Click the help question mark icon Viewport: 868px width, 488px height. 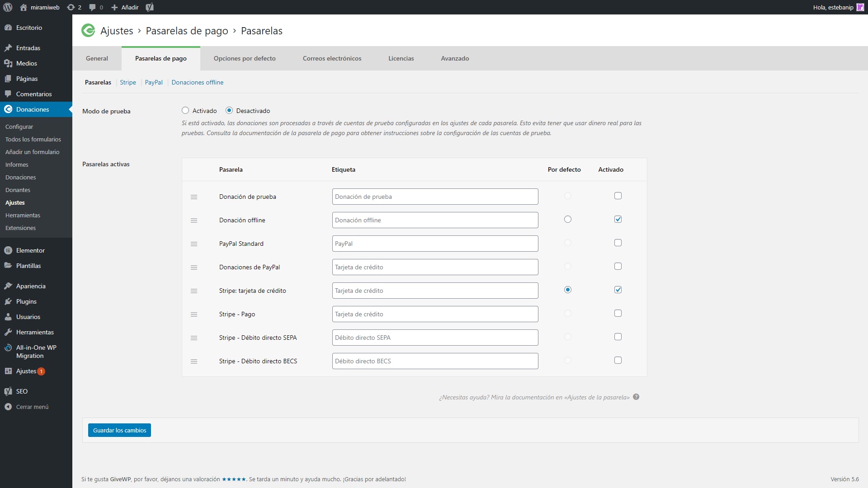[636, 397]
